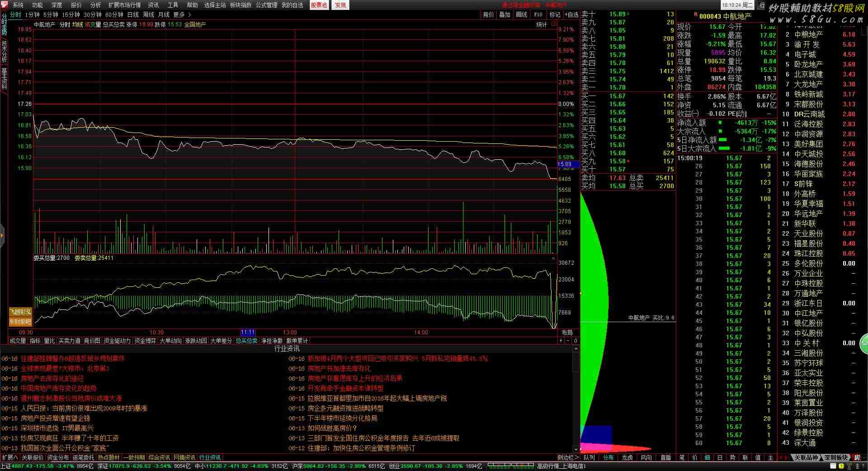Toggle 画线 drawing mode
Screen dimensions: 868x471
point(522,14)
